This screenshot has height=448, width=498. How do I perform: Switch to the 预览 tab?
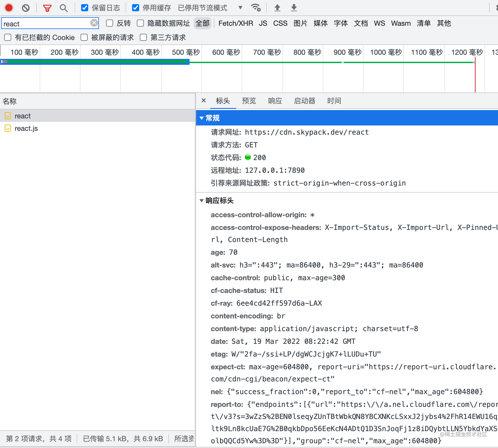(x=249, y=101)
